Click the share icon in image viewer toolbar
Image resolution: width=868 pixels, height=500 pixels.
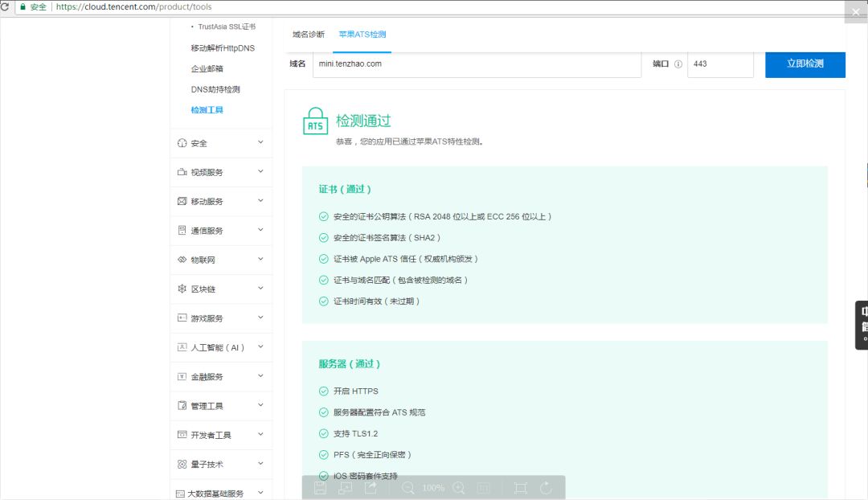pos(371,488)
